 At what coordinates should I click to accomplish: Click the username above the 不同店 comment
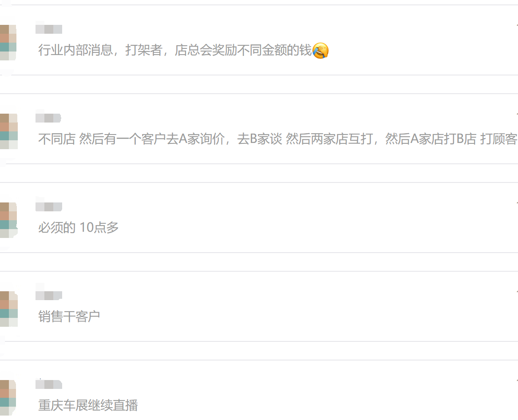coord(48,118)
